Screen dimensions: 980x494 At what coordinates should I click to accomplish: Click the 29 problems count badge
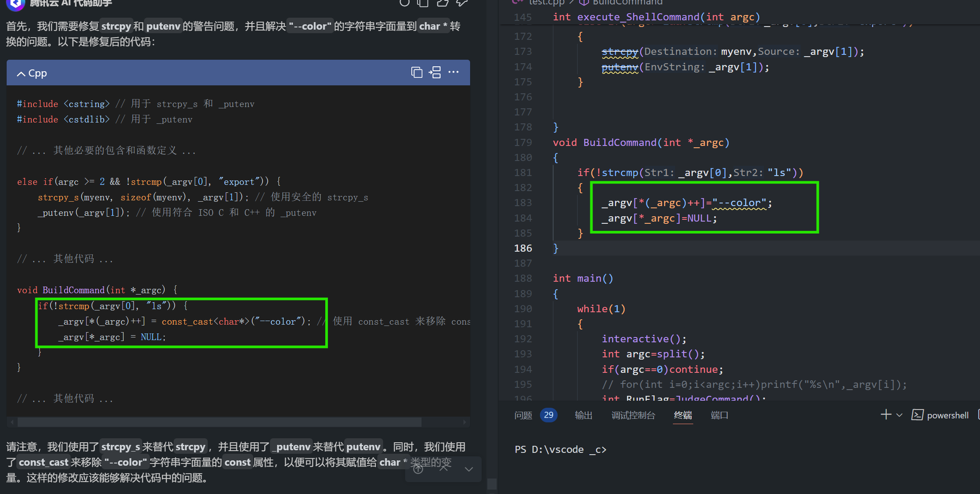pos(548,415)
